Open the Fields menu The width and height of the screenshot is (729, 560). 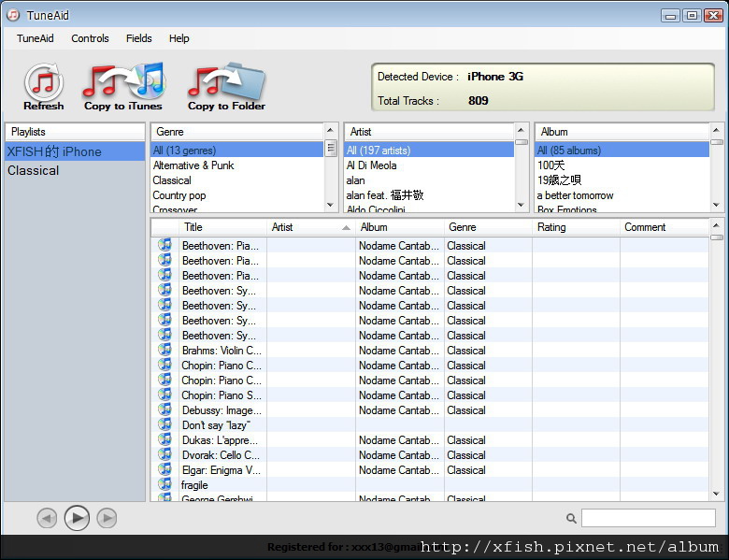pyautogui.click(x=139, y=38)
